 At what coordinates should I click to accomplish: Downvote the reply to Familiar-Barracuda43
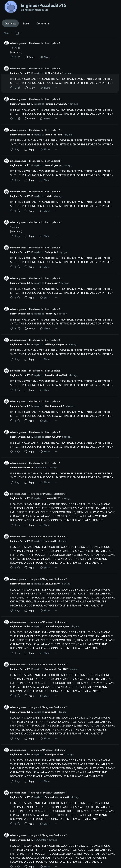(x=19, y=119)
